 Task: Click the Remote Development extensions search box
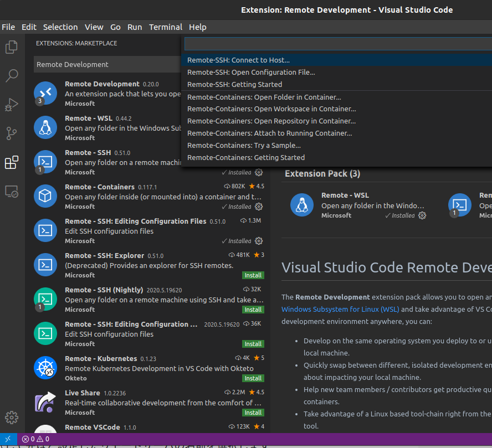pos(107,65)
